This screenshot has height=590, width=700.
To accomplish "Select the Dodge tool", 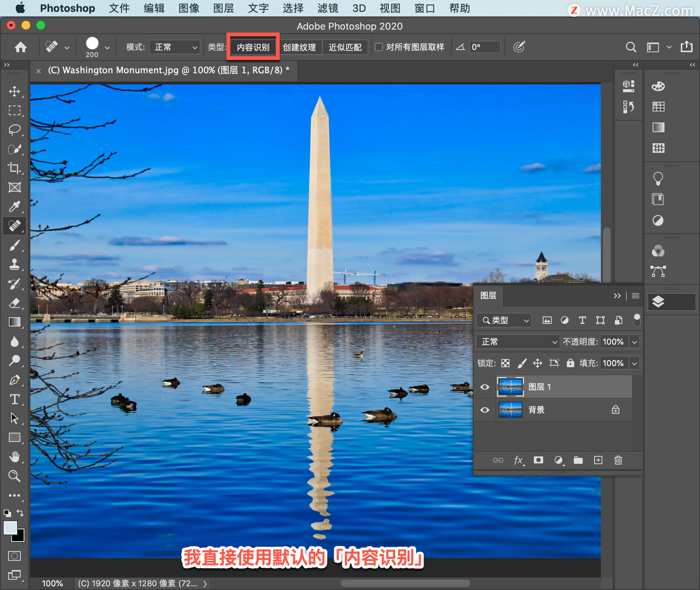I will [x=14, y=361].
